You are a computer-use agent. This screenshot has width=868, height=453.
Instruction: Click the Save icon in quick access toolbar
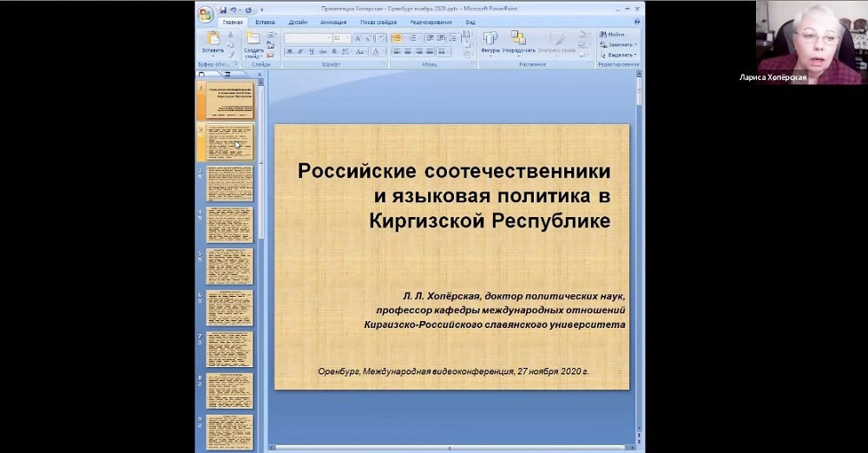click(x=223, y=10)
